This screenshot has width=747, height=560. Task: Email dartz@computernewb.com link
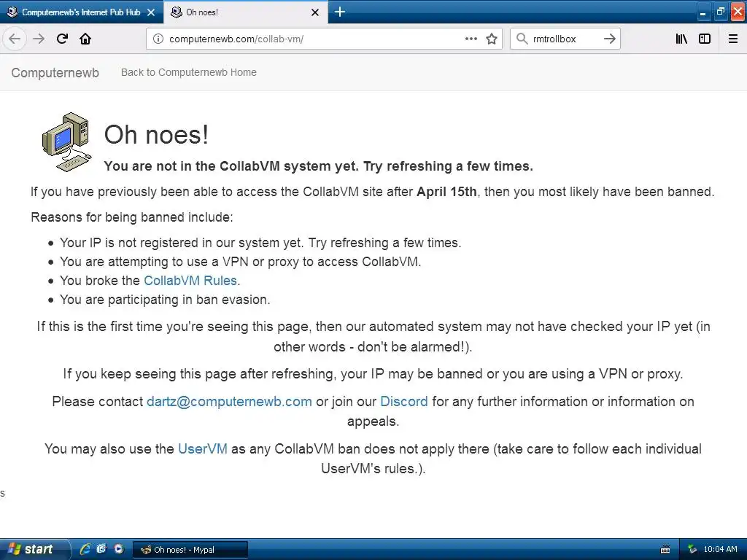(229, 402)
